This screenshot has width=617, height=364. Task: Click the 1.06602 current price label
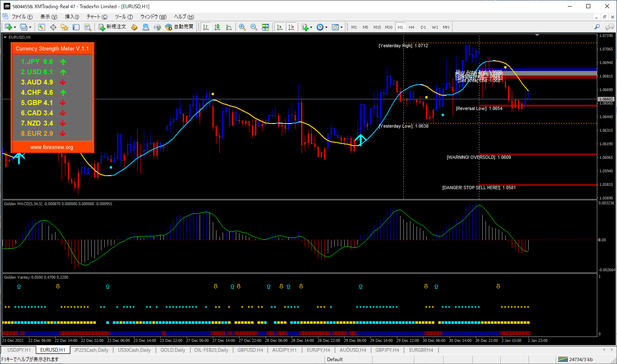coord(606,99)
